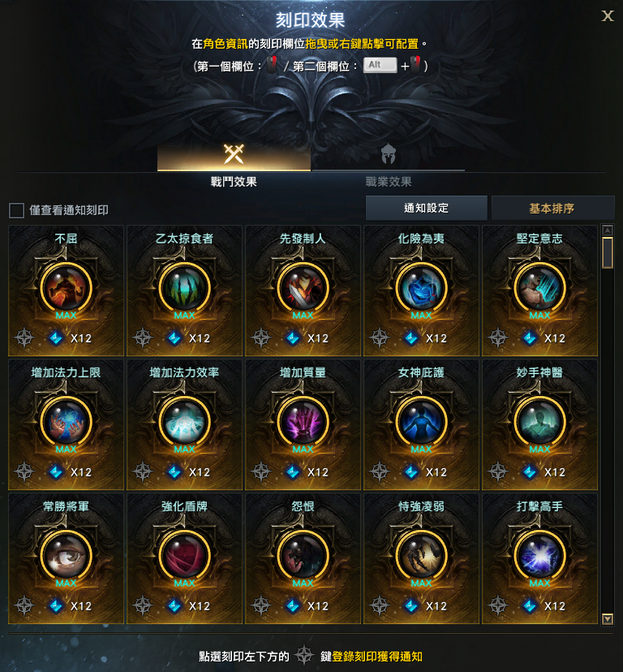Viewport: 623px width, 672px height.
Task: Choose the 化險為夷 engraving icon
Action: [421, 287]
